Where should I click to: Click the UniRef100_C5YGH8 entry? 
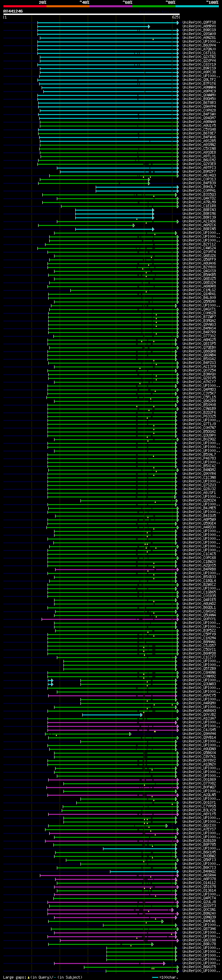pos(199,129)
